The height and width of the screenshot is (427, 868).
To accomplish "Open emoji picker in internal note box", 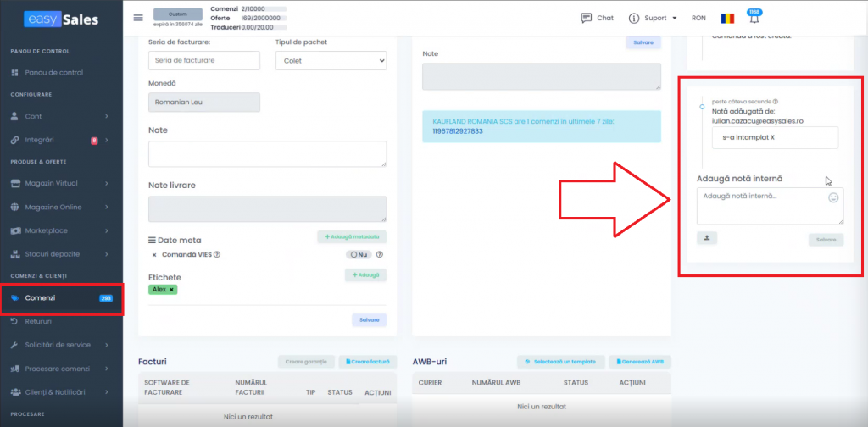I will click(x=833, y=197).
